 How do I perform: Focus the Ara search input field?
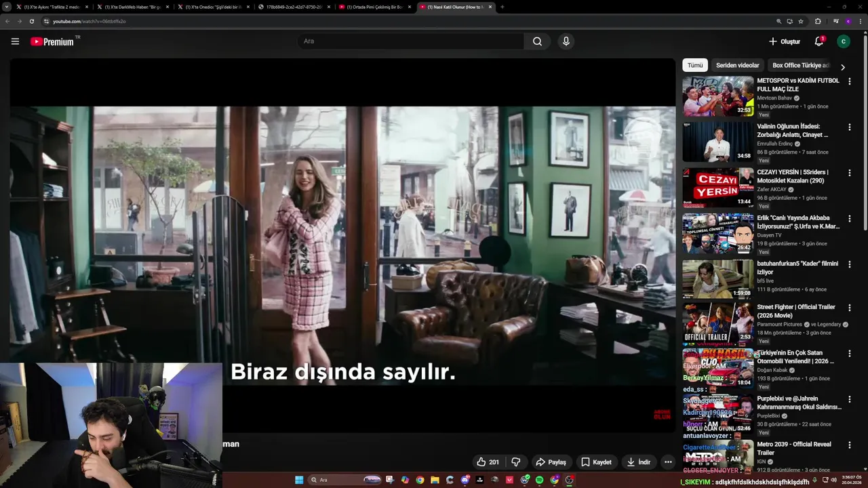[x=410, y=41]
